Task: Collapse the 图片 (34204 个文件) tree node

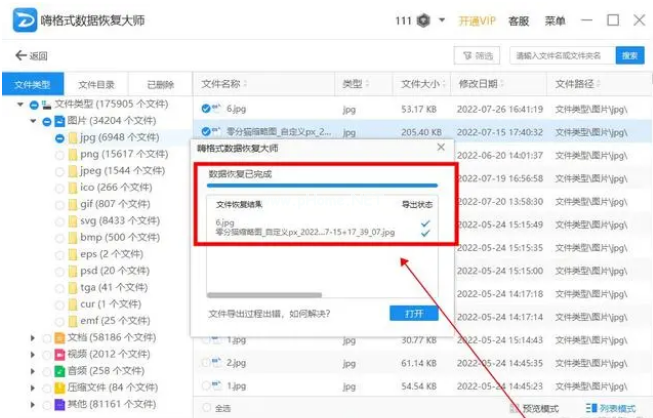Action: click(x=34, y=121)
